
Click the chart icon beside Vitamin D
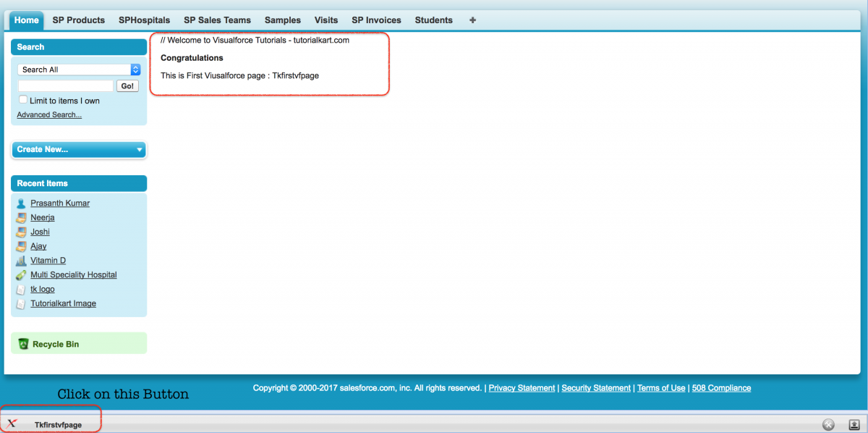pyautogui.click(x=21, y=261)
